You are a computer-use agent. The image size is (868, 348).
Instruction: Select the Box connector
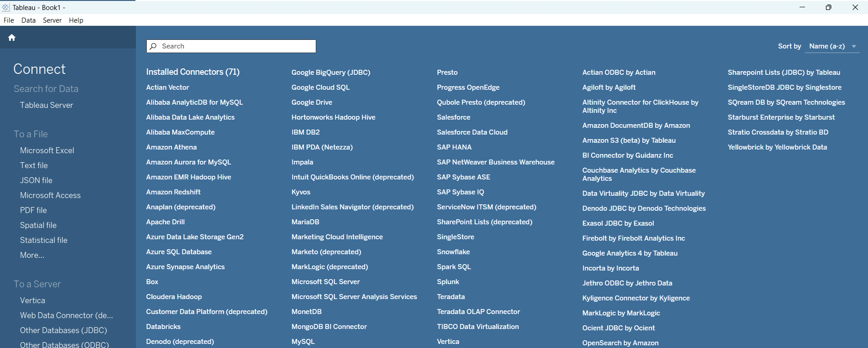pyautogui.click(x=152, y=282)
